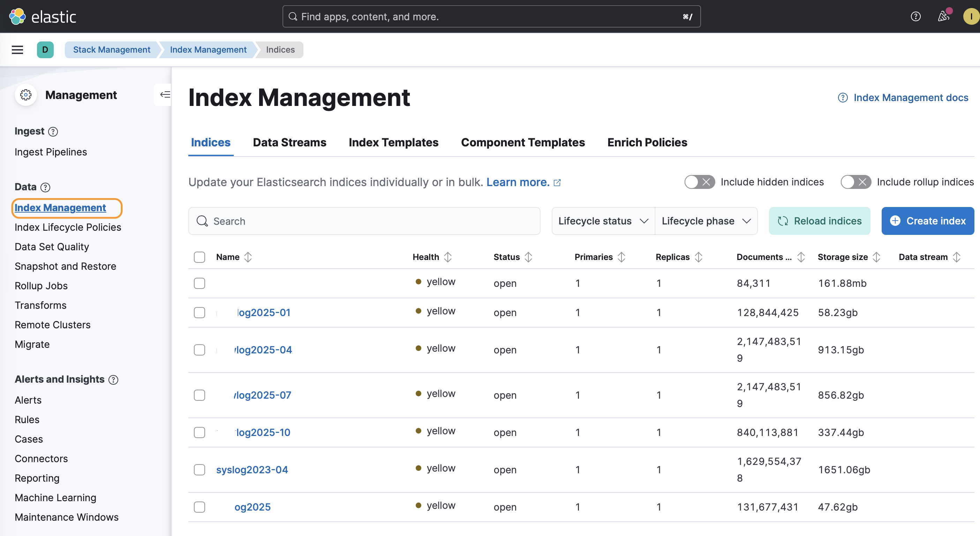Screen dimensions: 980x536
Task: Enable Include hidden indices switch
Action: pyautogui.click(x=699, y=182)
